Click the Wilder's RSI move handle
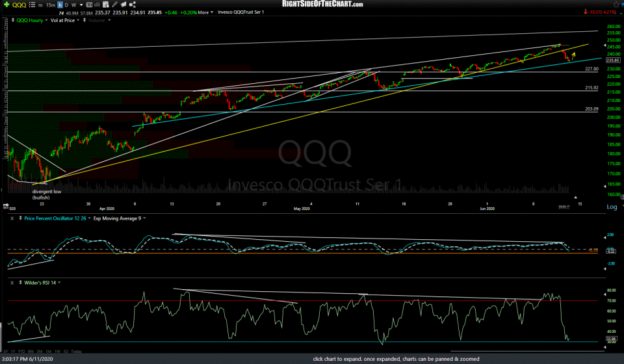 (20, 283)
